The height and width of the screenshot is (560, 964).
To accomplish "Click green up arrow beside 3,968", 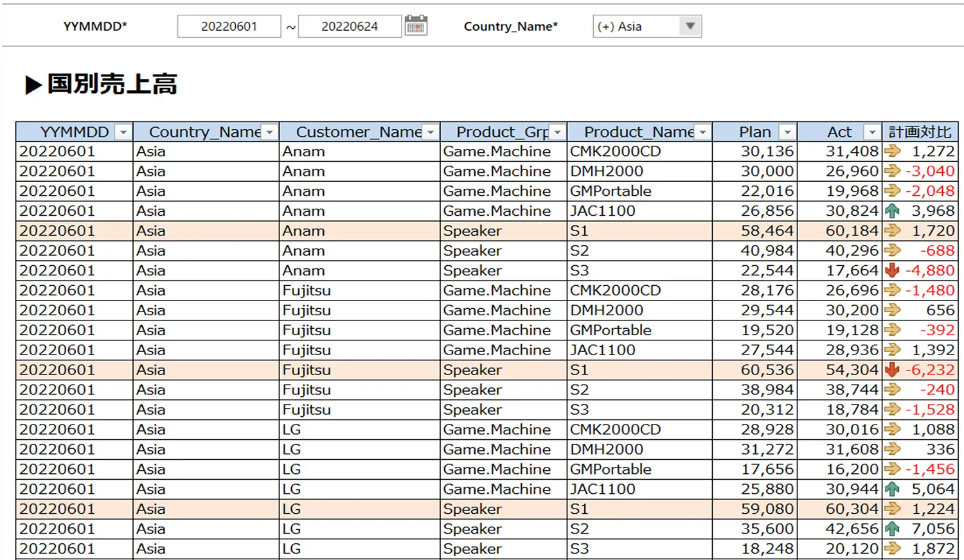I will (x=892, y=211).
